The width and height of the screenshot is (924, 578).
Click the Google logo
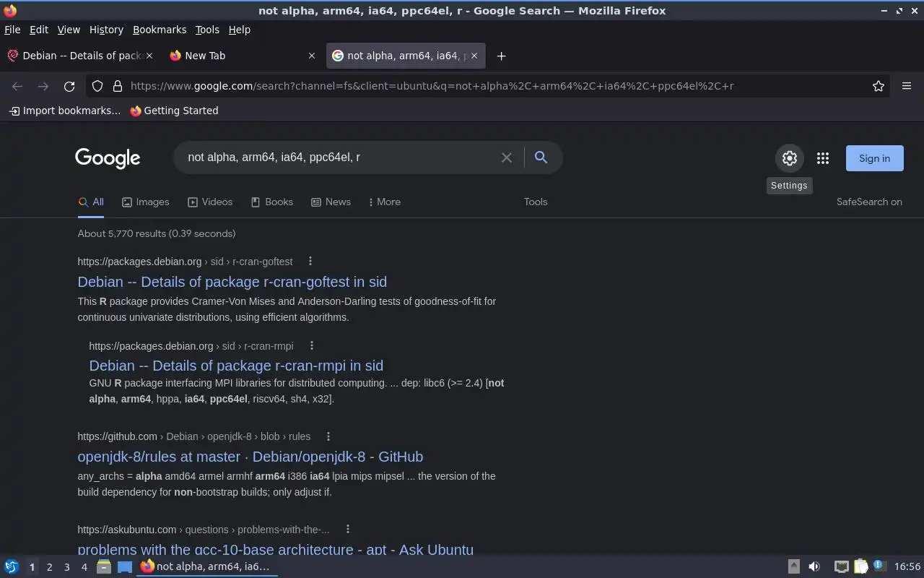[x=108, y=158]
